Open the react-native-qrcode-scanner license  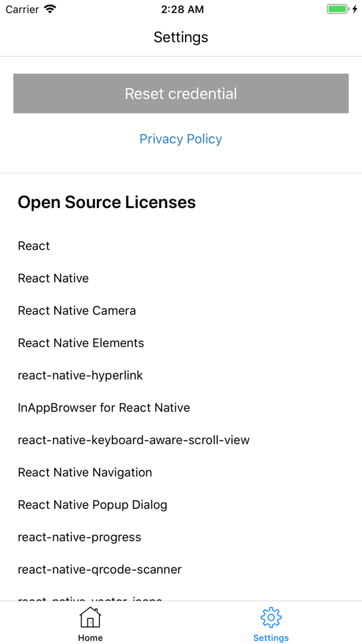[100, 569]
